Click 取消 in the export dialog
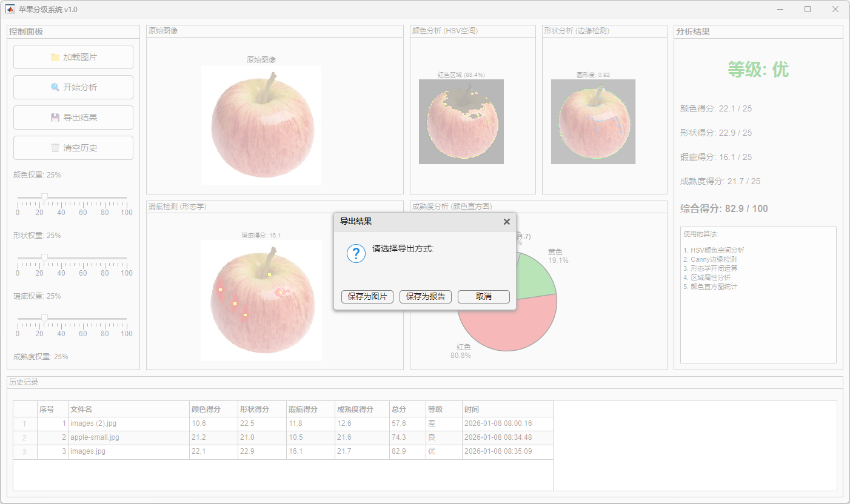Image resolution: width=850 pixels, height=504 pixels. (x=484, y=297)
